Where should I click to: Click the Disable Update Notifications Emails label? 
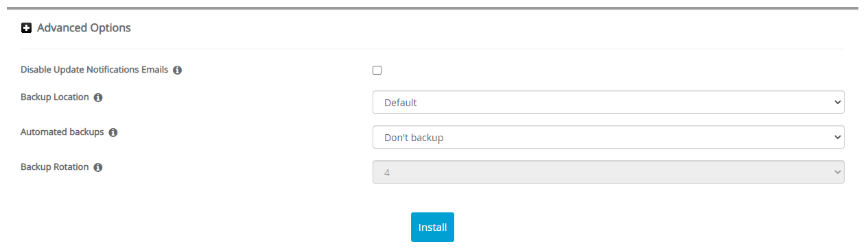tap(95, 70)
